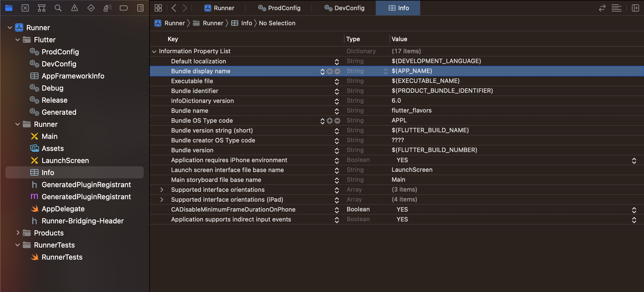644x292 pixels.
Task: Go back in editor history
Action: coord(174,8)
